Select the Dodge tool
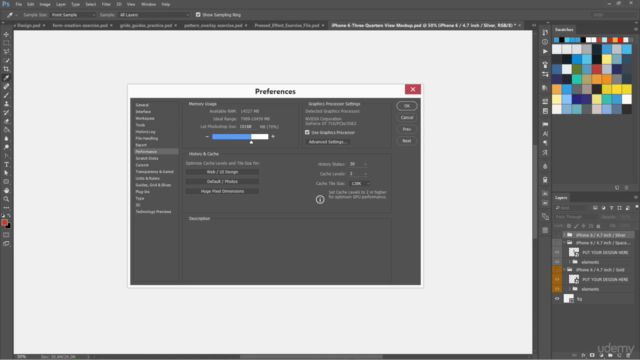The height and width of the screenshot is (360, 640). click(x=6, y=147)
